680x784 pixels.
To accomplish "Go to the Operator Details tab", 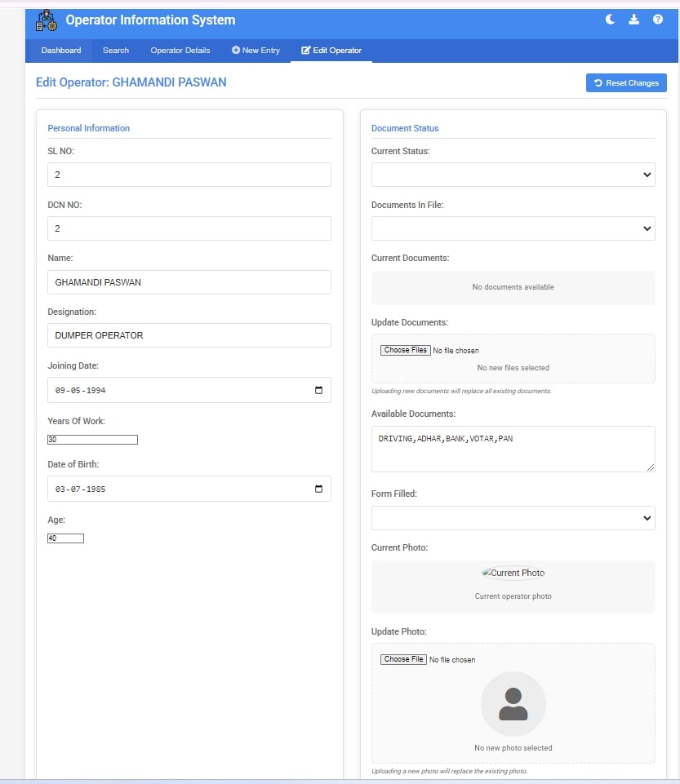I will [180, 51].
